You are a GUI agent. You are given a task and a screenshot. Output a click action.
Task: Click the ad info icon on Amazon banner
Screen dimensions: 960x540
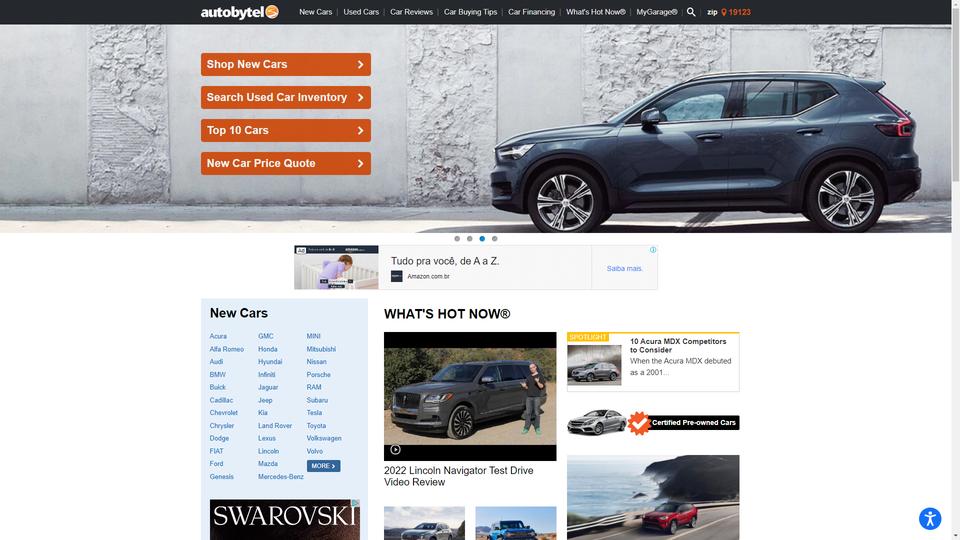coord(653,250)
